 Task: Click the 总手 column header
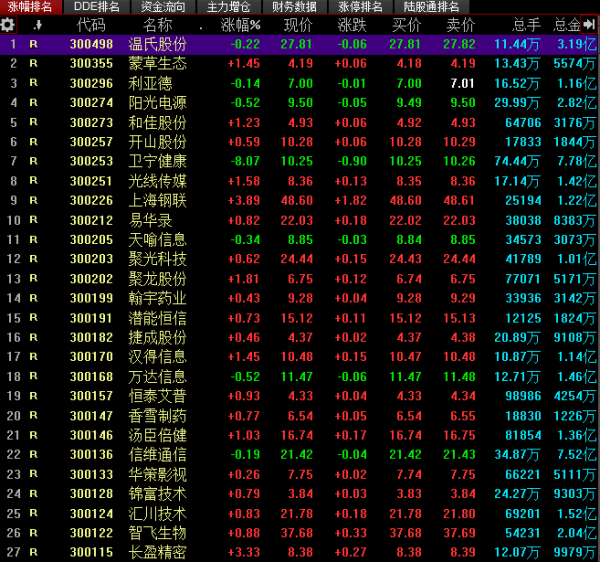pyautogui.click(x=526, y=24)
